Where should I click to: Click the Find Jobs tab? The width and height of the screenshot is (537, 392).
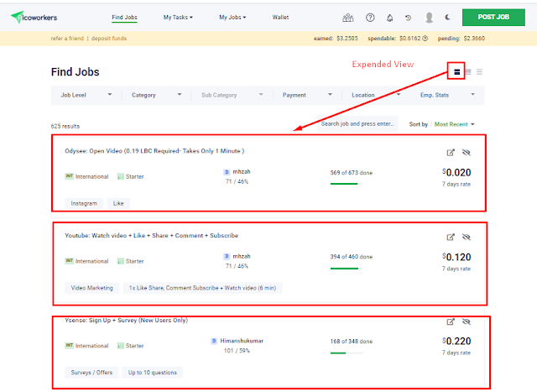tap(124, 17)
